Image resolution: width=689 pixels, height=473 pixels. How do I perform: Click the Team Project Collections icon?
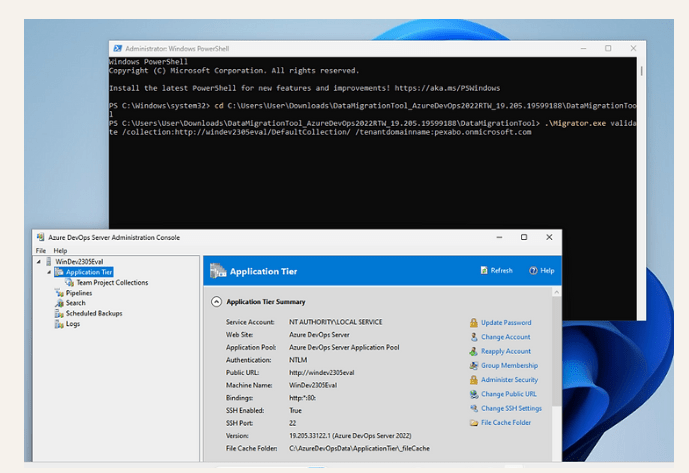pyautogui.click(x=70, y=283)
